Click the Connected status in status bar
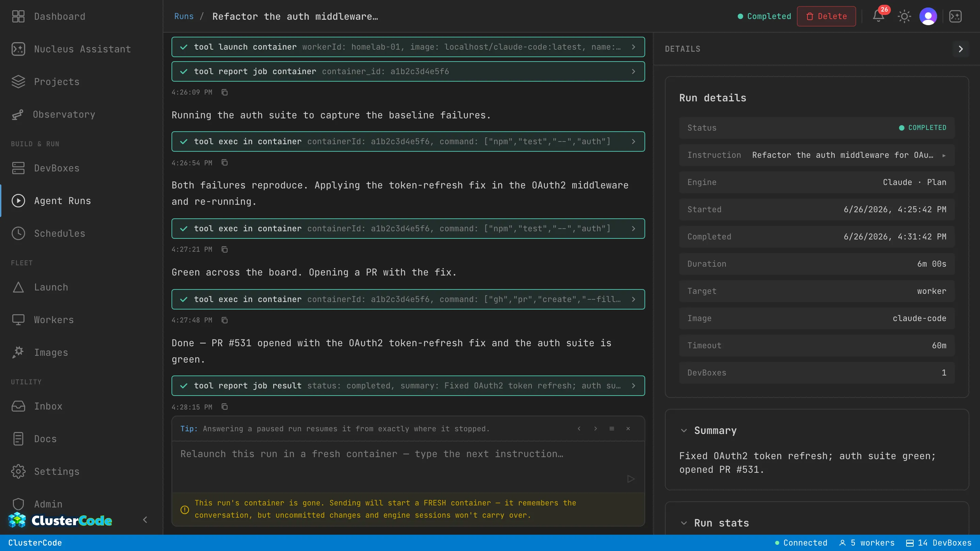The width and height of the screenshot is (980, 551). (x=801, y=542)
